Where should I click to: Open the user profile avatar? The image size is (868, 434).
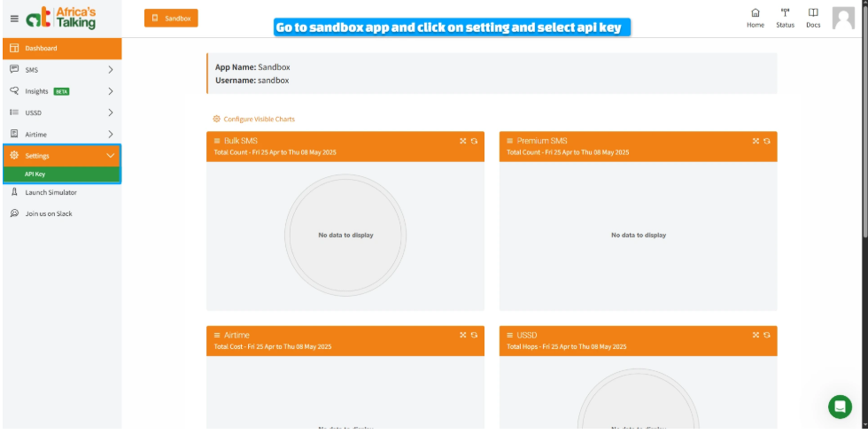843,19
